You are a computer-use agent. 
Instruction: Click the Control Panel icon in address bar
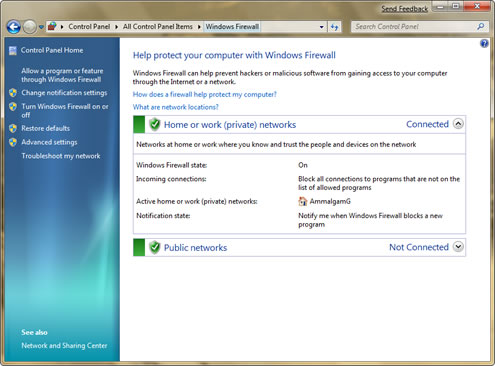tap(52, 26)
